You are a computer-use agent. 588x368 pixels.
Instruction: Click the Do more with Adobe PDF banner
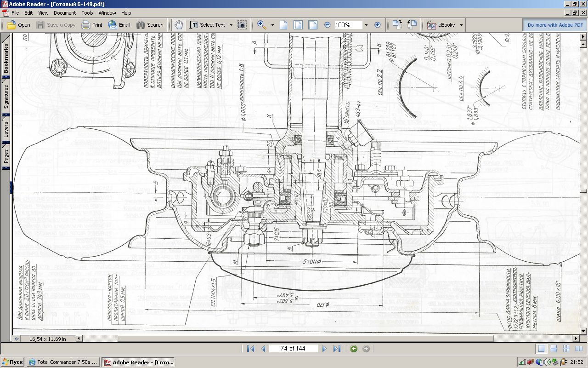coord(555,25)
